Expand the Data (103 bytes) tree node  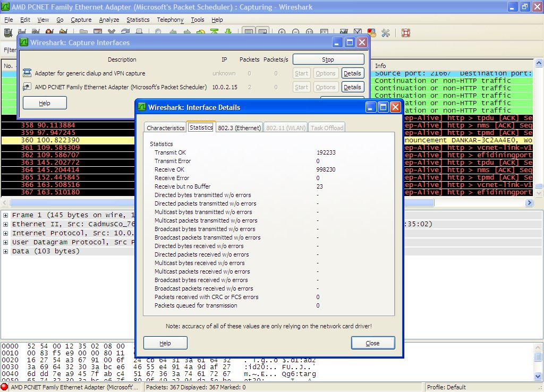click(x=5, y=251)
